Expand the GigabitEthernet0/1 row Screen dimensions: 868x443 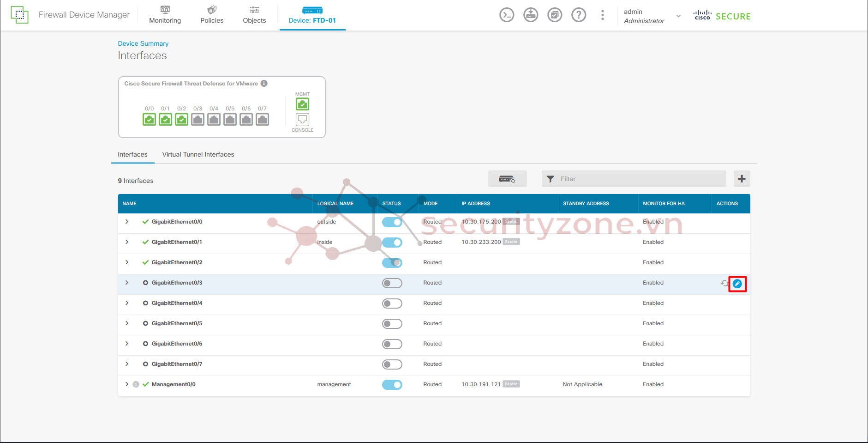click(x=127, y=242)
